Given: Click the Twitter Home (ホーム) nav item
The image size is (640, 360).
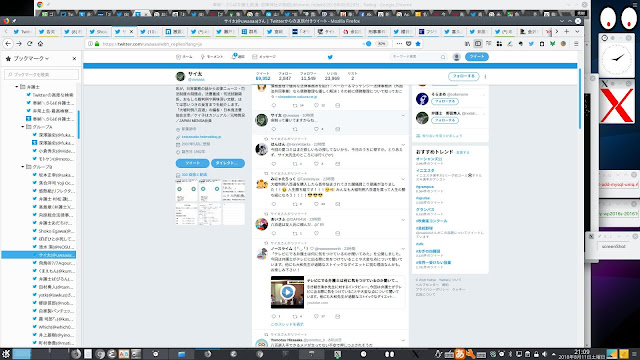Looking at the screenshot, I should (x=184, y=57).
